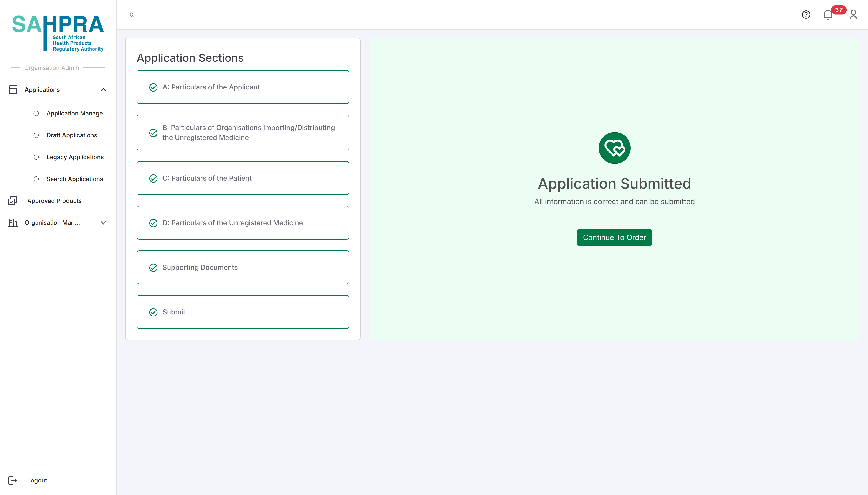The height and width of the screenshot is (495, 868).
Task: Click the Applications sidebar icon
Action: pyautogui.click(x=13, y=90)
